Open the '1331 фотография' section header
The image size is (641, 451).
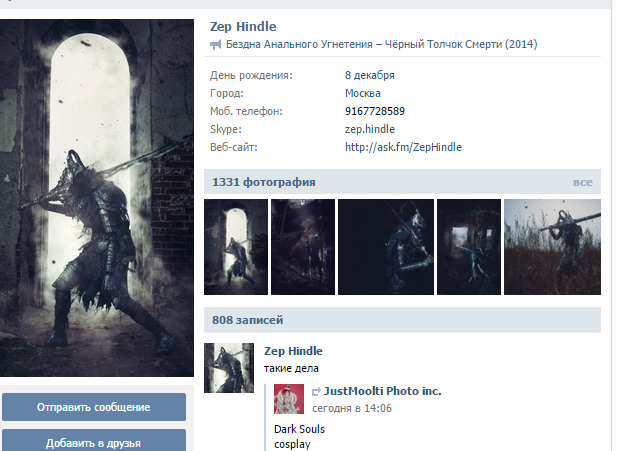(264, 182)
